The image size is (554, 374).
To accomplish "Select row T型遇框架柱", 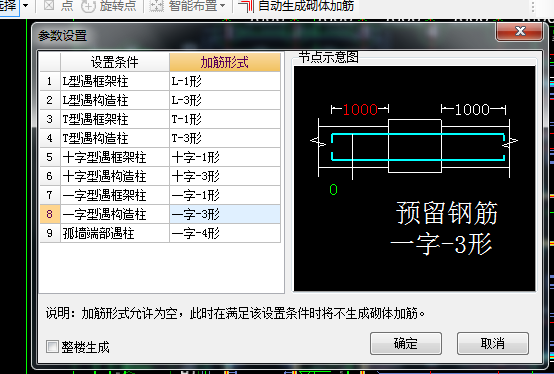I will pyautogui.click(x=115, y=119).
